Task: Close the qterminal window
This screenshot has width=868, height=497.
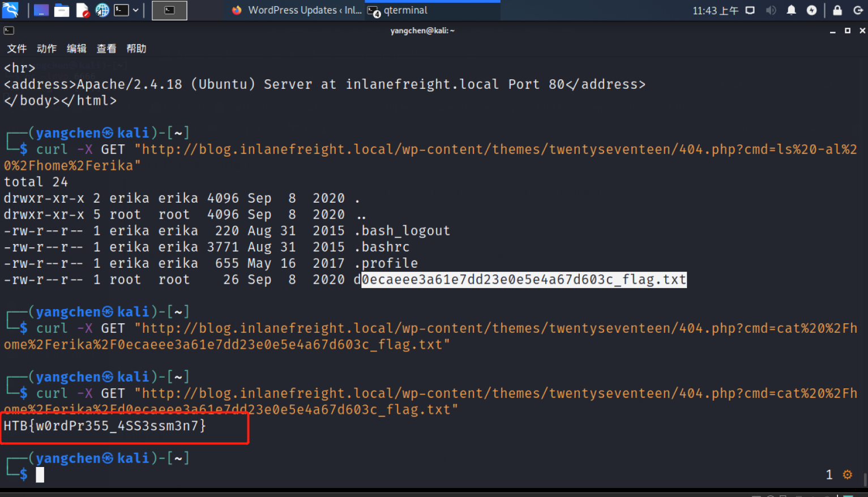Action: tap(862, 31)
